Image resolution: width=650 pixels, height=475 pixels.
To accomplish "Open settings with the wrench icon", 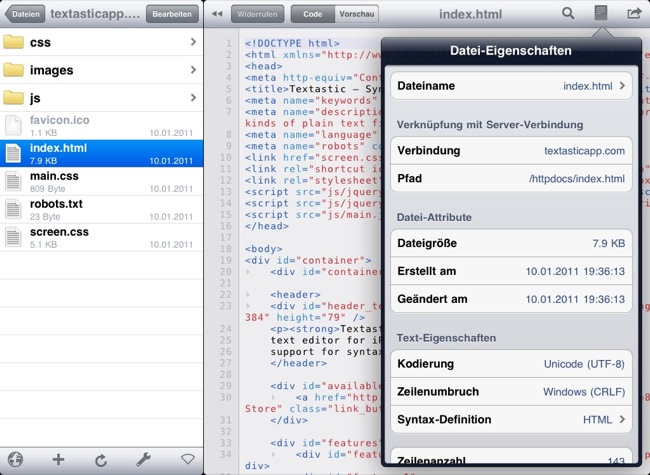I will pyautogui.click(x=144, y=460).
